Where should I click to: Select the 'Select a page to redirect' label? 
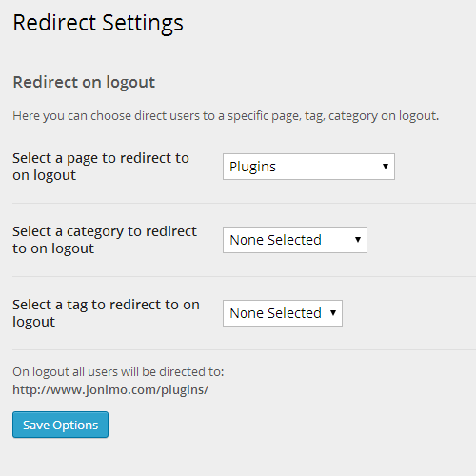point(101,167)
